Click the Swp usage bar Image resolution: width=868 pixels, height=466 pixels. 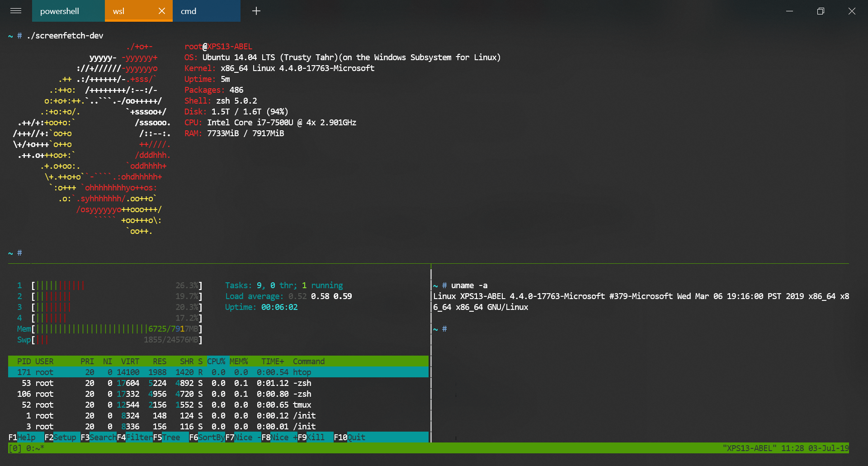tap(110, 340)
